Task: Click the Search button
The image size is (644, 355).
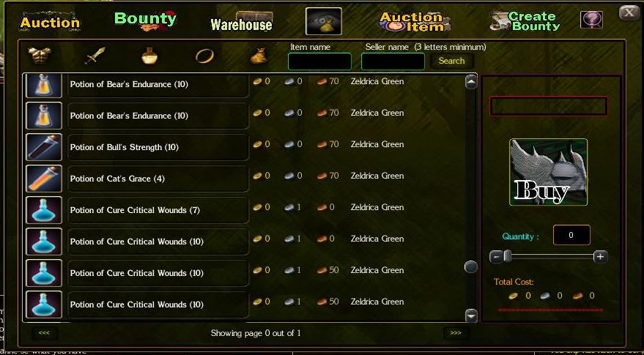Action: tap(451, 61)
